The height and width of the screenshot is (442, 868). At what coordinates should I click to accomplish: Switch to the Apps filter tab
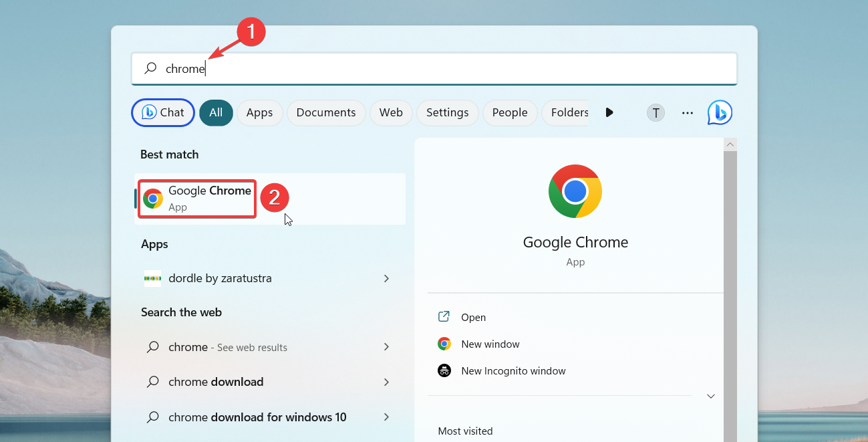(x=260, y=112)
